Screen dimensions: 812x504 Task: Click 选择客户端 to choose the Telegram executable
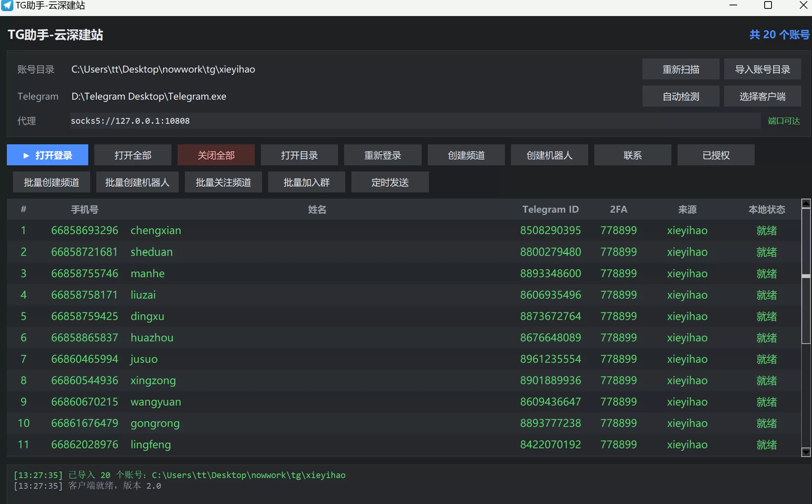762,96
